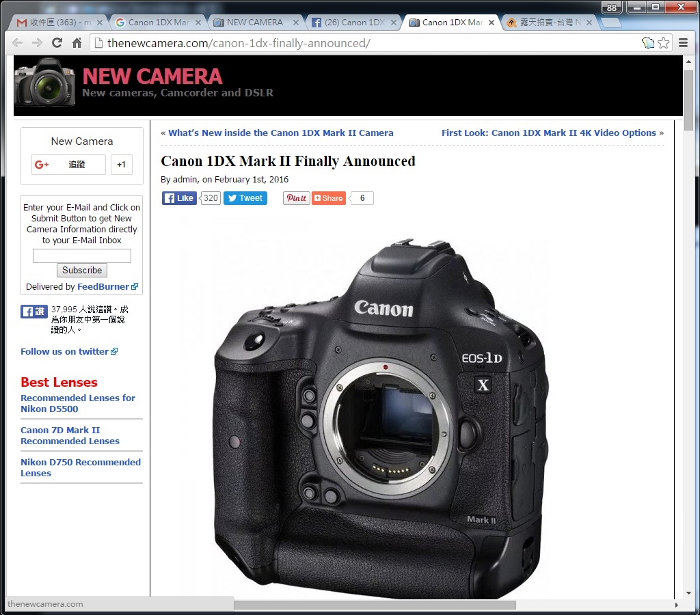
Task: Close the Facebook tab
Action: coord(393,23)
